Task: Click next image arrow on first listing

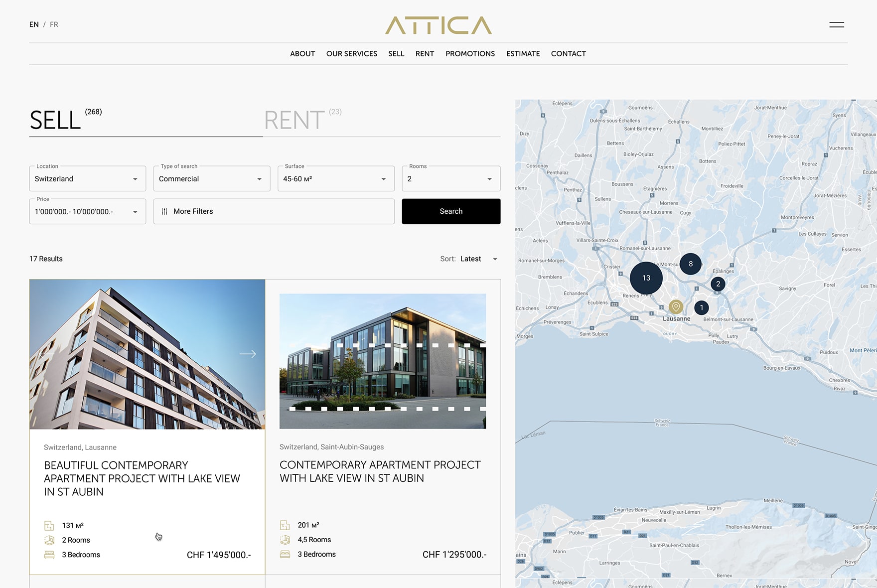Action: pos(248,354)
